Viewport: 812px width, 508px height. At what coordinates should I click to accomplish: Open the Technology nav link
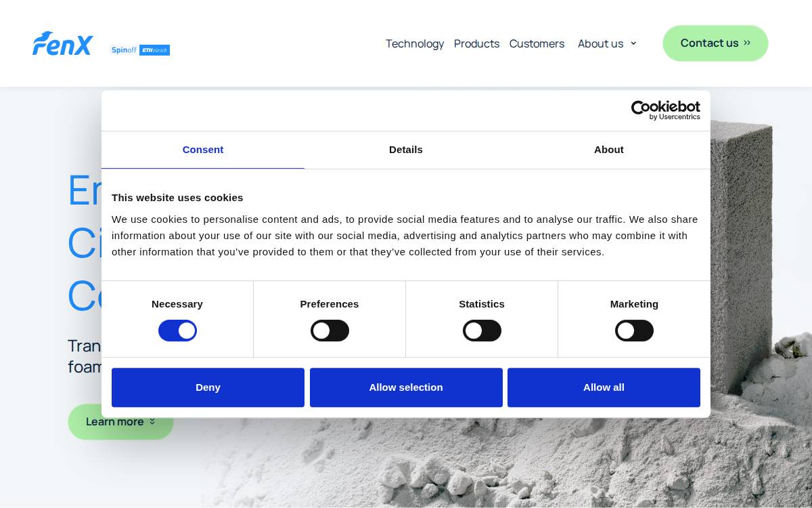point(415,43)
